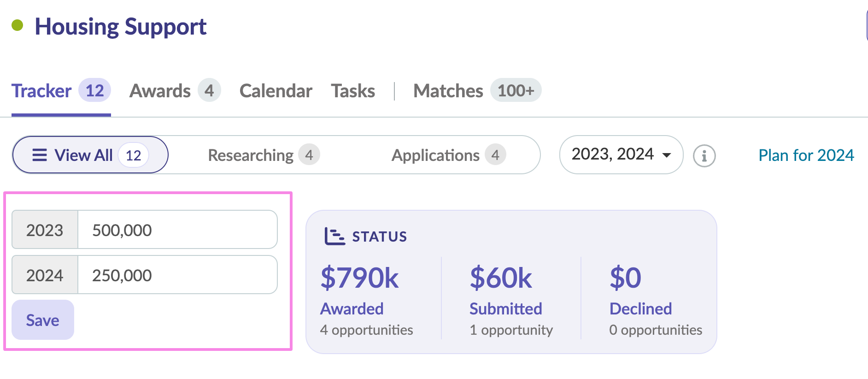
Task: Click the green dot beside Housing Support
Action: pyautogui.click(x=18, y=25)
